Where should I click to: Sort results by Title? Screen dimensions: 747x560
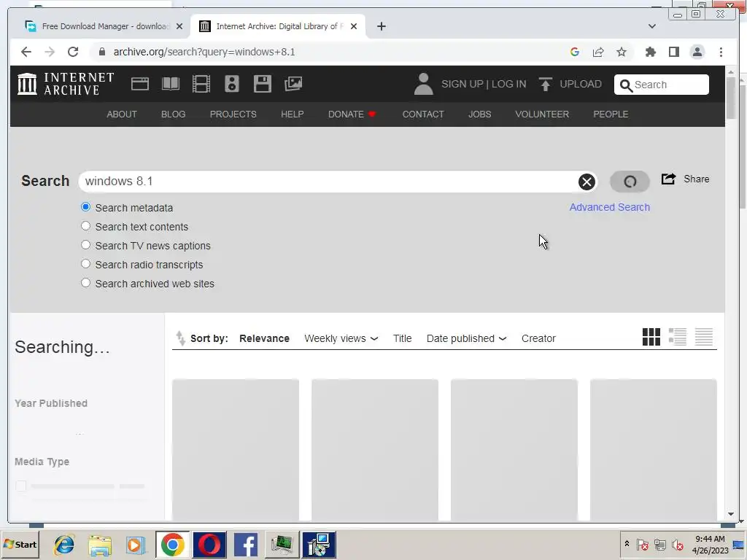[403, 338]
